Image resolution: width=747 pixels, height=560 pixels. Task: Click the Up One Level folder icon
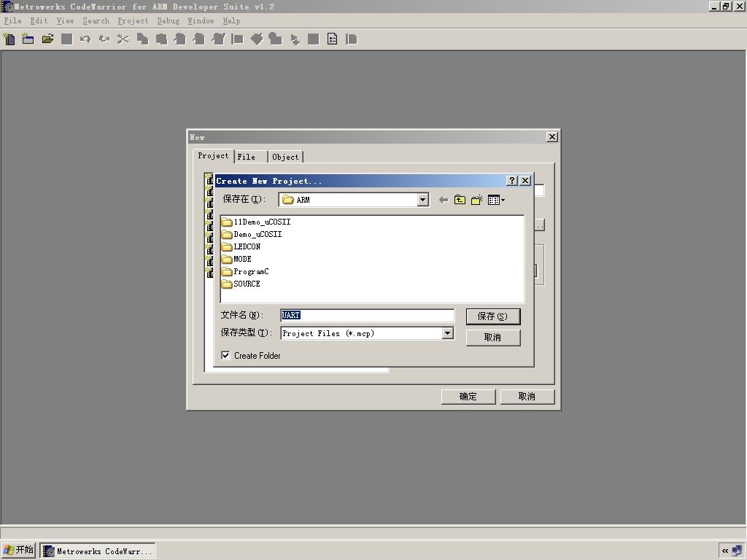coord(460,200)
